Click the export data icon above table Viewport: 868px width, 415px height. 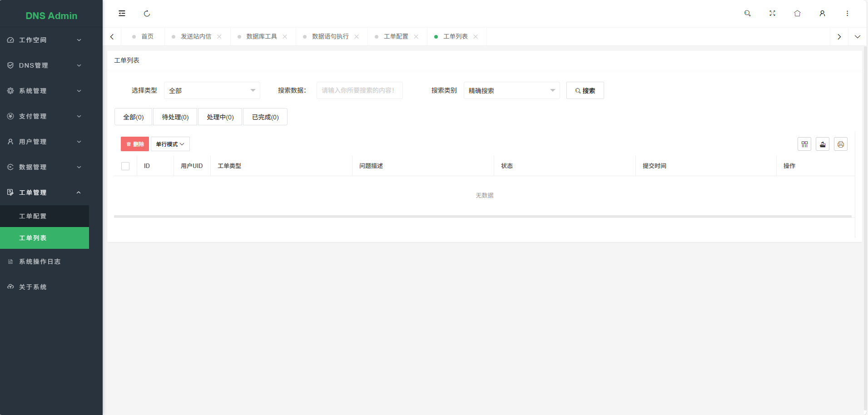click(x=822, y=144)
